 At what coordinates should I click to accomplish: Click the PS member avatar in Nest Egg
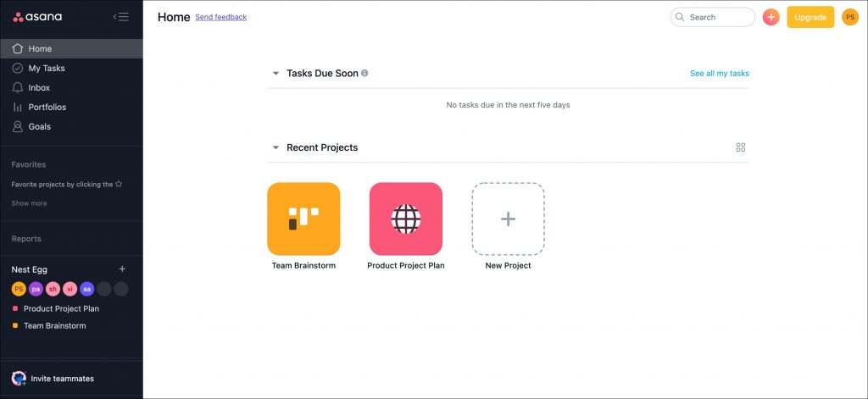(x=19, y=289)
